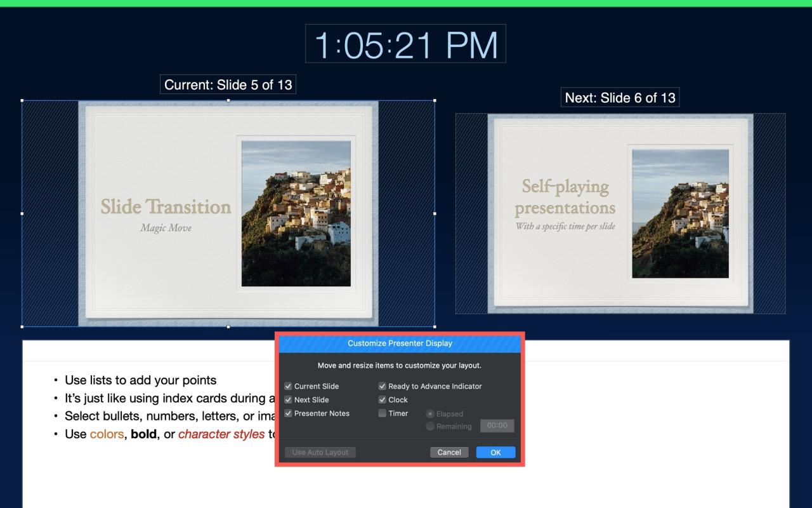Cancel the presenter display customization
Image resolution: width=812 pixels, height=508 pixels.
[449, 452]
